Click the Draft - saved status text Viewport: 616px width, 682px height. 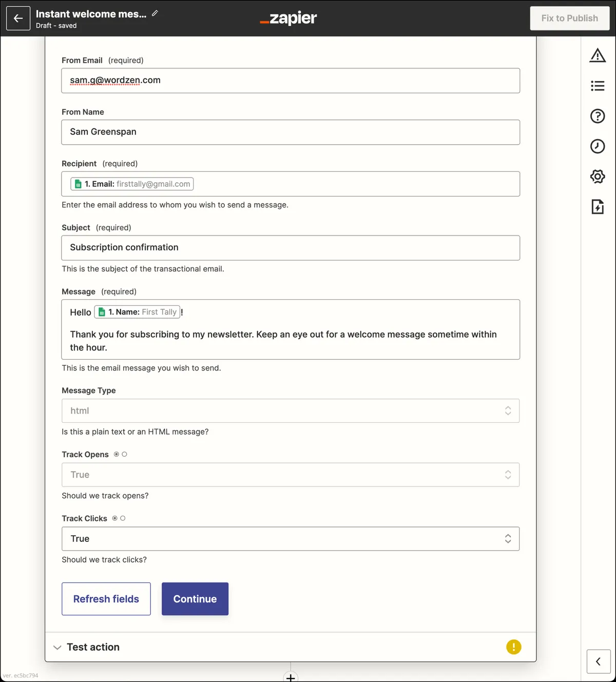[56, 26]
